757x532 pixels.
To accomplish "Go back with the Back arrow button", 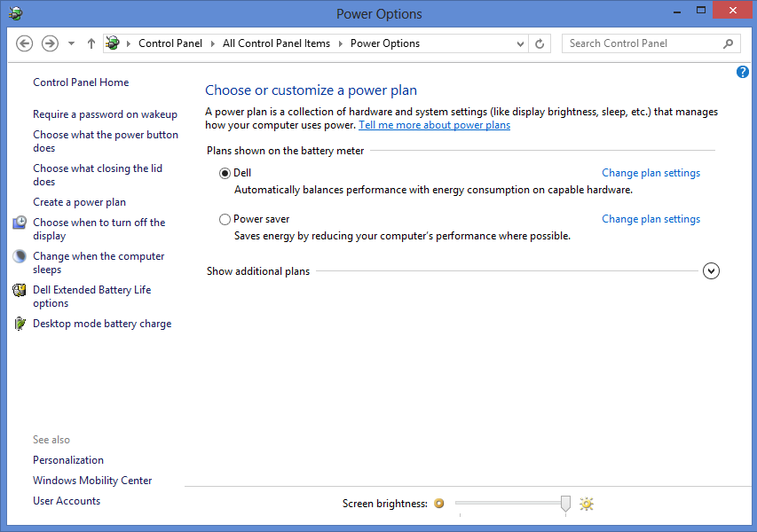I will (24, 43).
